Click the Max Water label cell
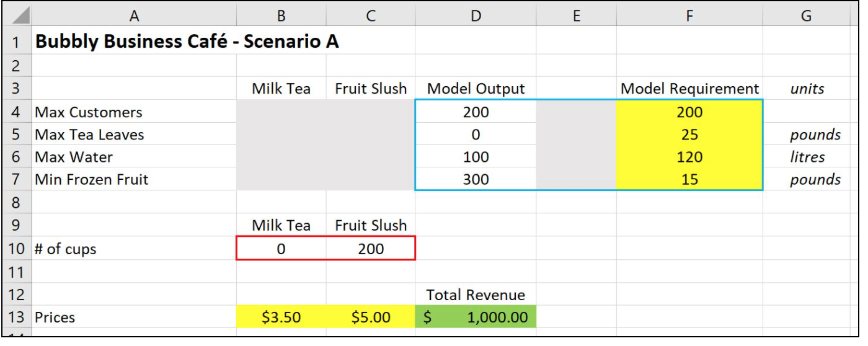This screenshot has width=868, height=346. [134, 157]
